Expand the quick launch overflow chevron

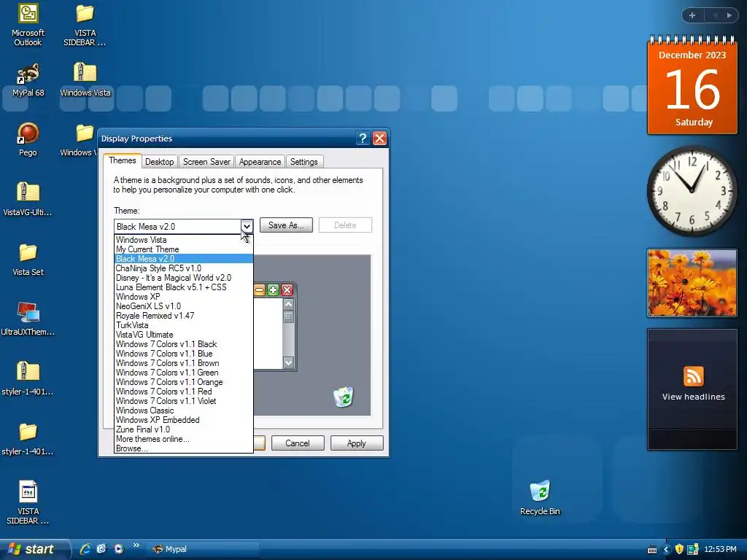pyautogui.click(x=136, y=545)
